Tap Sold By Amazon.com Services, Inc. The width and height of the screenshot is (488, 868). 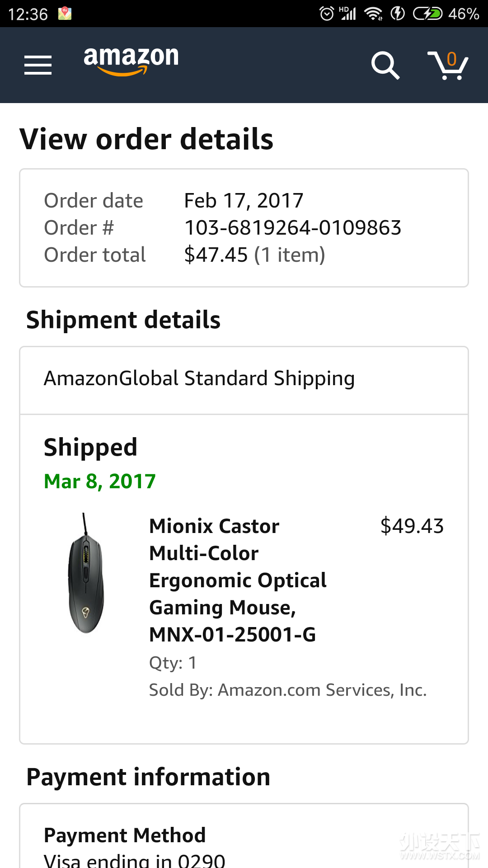(288, 690)
